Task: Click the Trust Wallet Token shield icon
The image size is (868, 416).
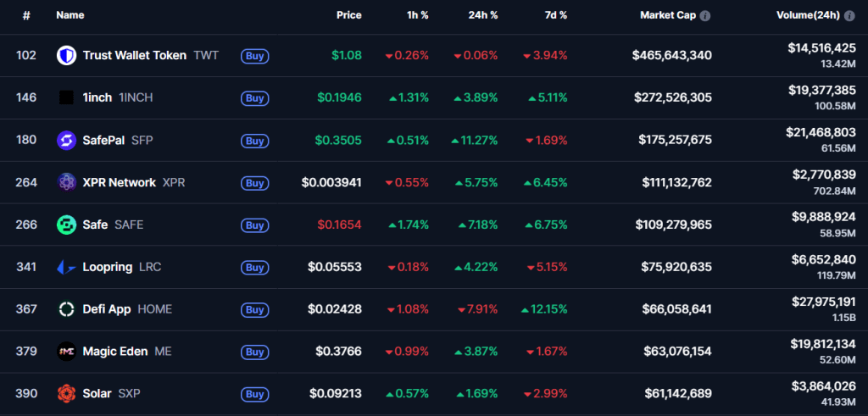Action: coord(66,56)
